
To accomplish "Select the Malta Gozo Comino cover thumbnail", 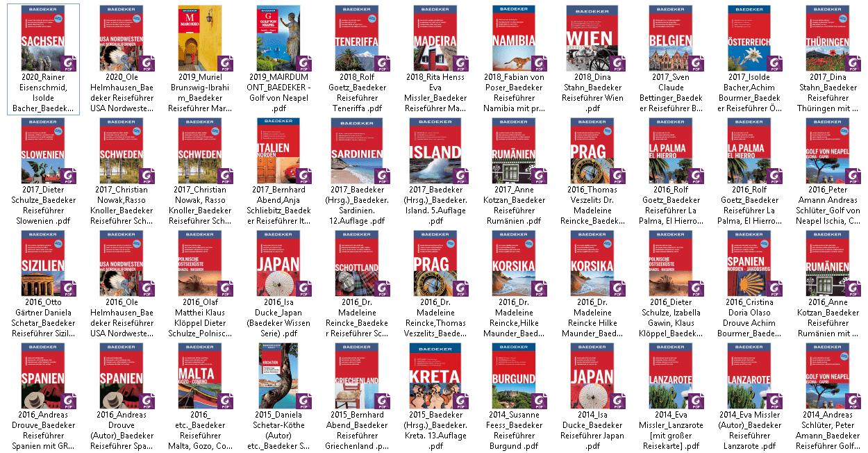I will 201,375.
